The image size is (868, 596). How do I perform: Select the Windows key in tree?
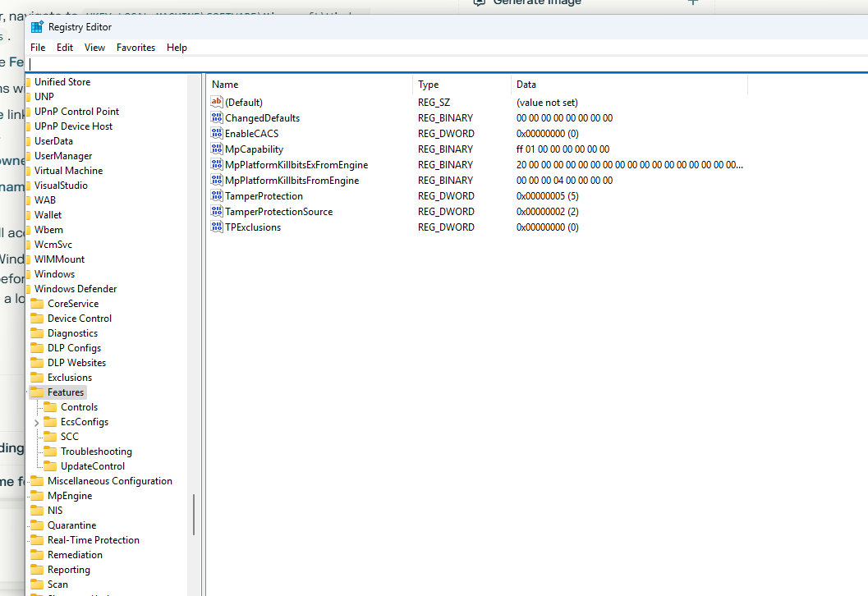54,274
